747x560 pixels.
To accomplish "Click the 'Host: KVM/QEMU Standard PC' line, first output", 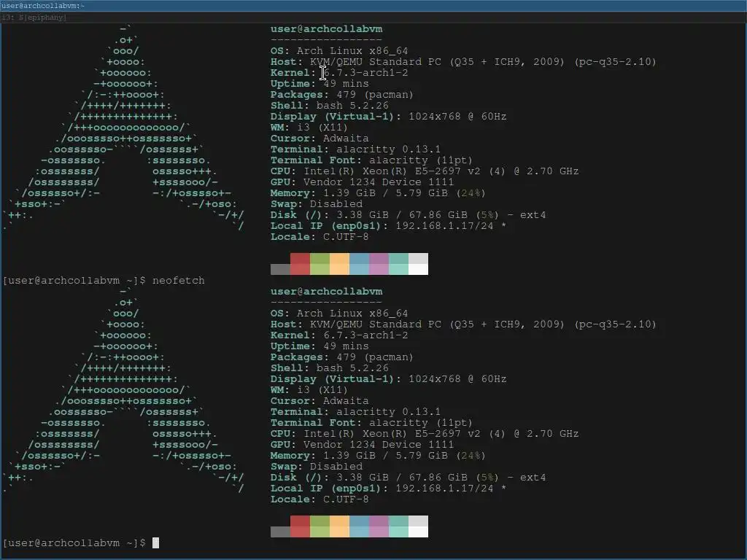I will coord(463,62).
